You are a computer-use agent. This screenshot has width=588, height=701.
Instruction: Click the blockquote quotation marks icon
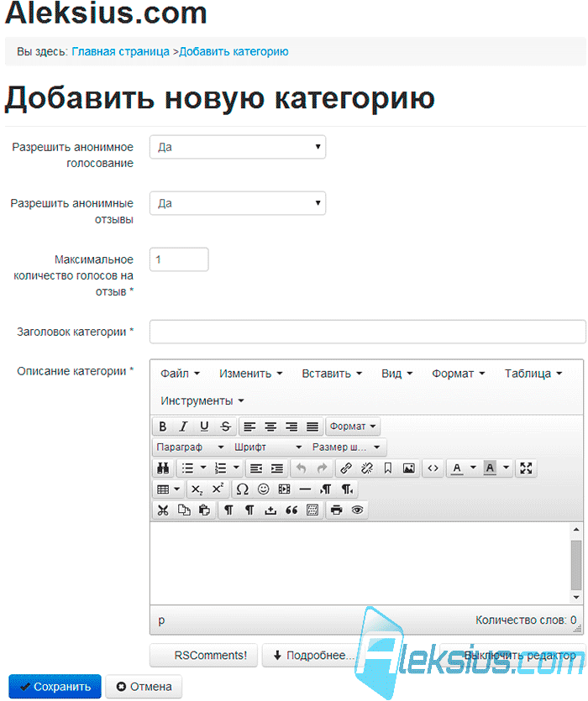(x=291, y=510)
